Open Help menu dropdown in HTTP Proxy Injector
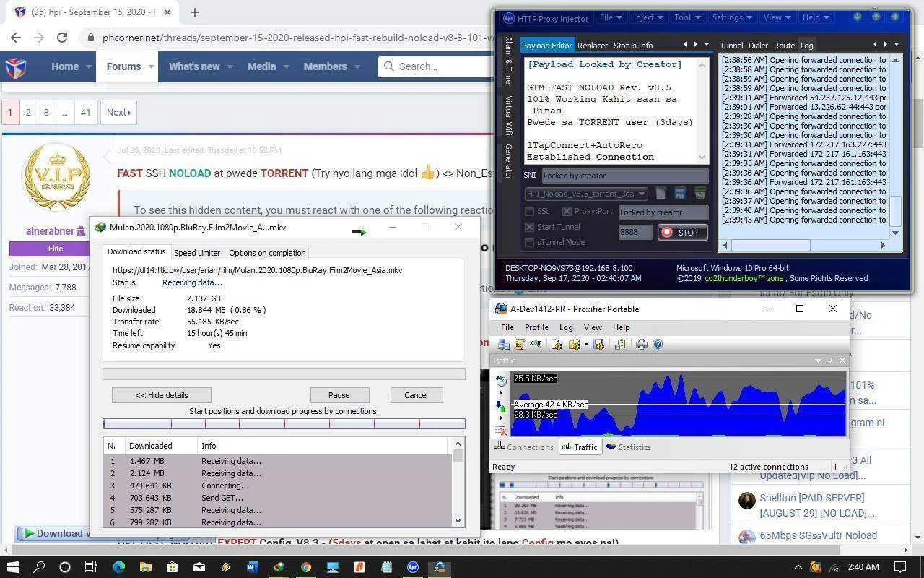Viewport: 924px width, 578px height. 816,17
